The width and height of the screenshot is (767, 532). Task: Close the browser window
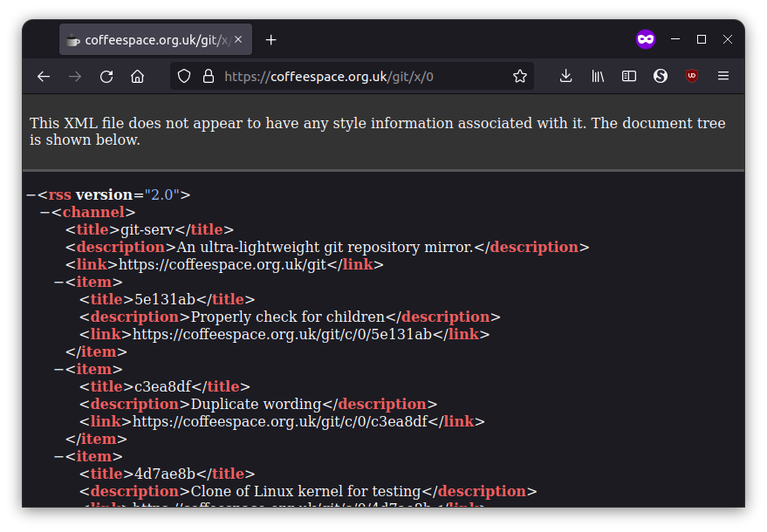pyautogui.click(x=728, y=39)
